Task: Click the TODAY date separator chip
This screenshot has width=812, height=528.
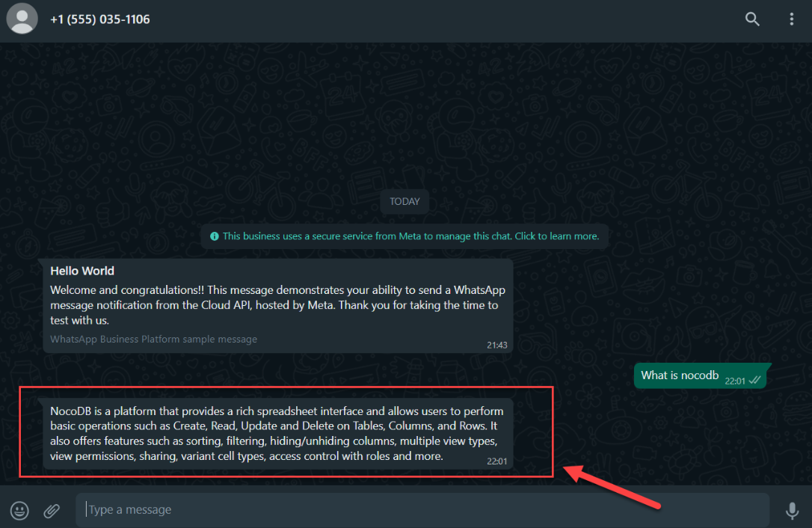Action: [x=405, y=202]
